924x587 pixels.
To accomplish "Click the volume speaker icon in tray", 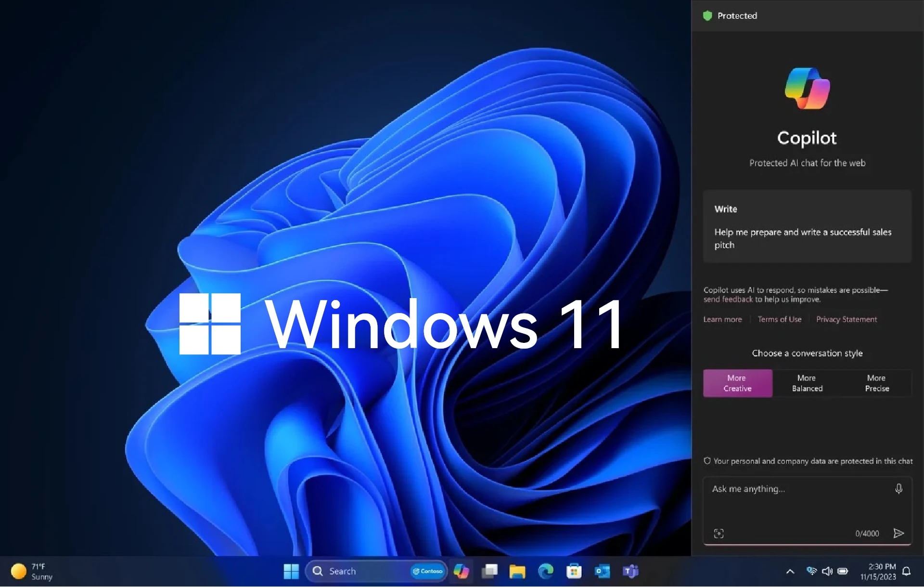I will (827, 571).
